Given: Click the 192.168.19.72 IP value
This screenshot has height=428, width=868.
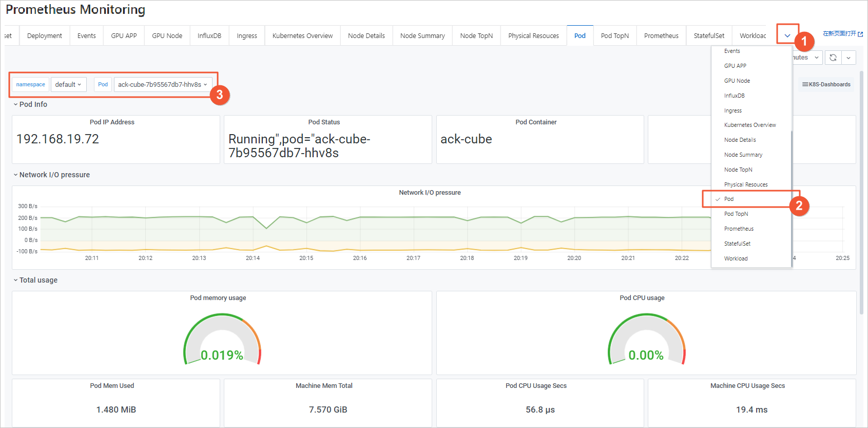Looking at the screenshot, I should [x=57, y=139].
